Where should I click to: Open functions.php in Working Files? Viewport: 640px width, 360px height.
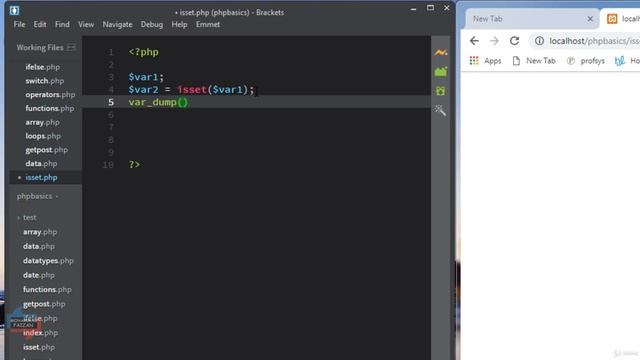click(49, 109)
